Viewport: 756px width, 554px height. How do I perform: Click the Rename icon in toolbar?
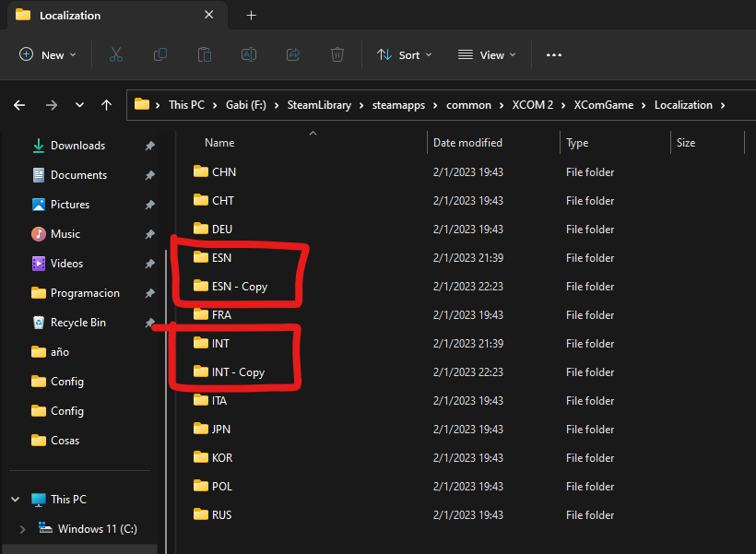[249, 55]
